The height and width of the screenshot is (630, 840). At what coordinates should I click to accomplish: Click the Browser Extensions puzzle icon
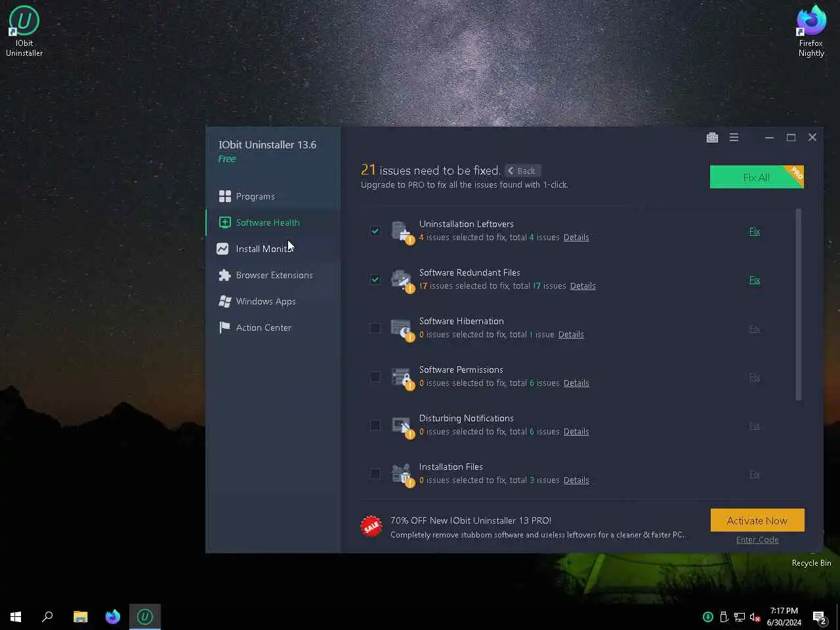(x=224, y=275)
